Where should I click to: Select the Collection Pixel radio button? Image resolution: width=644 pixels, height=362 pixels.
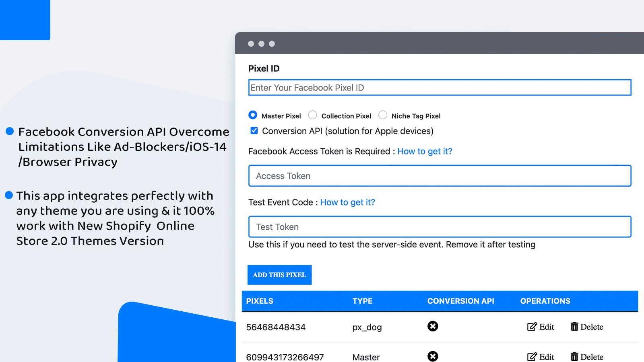(313, 115)
